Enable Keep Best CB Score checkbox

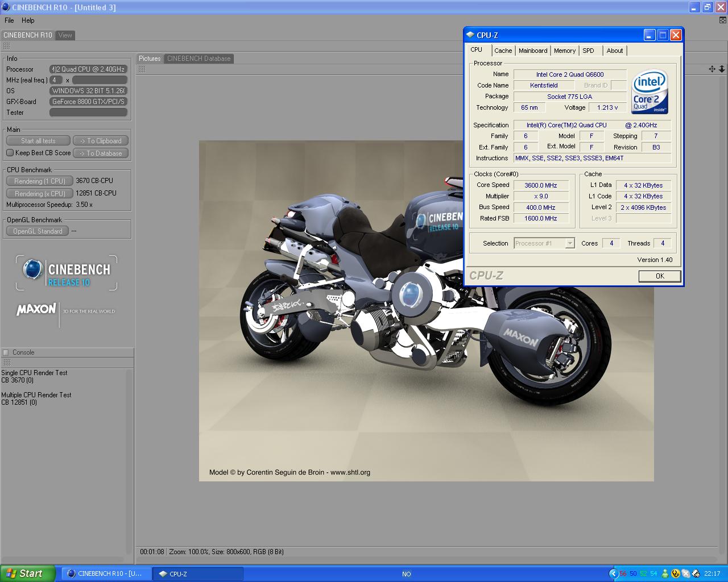pos(10,152)
